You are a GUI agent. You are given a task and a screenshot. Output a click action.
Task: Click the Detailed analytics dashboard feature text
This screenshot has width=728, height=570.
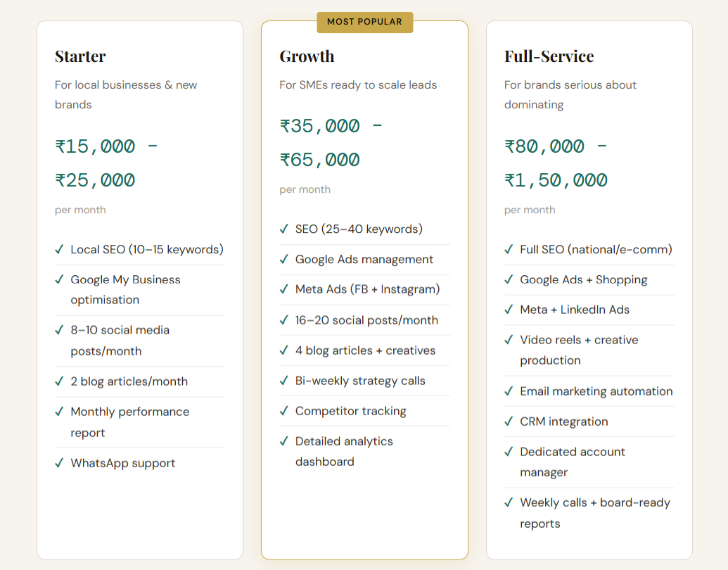tap(344, 451)
